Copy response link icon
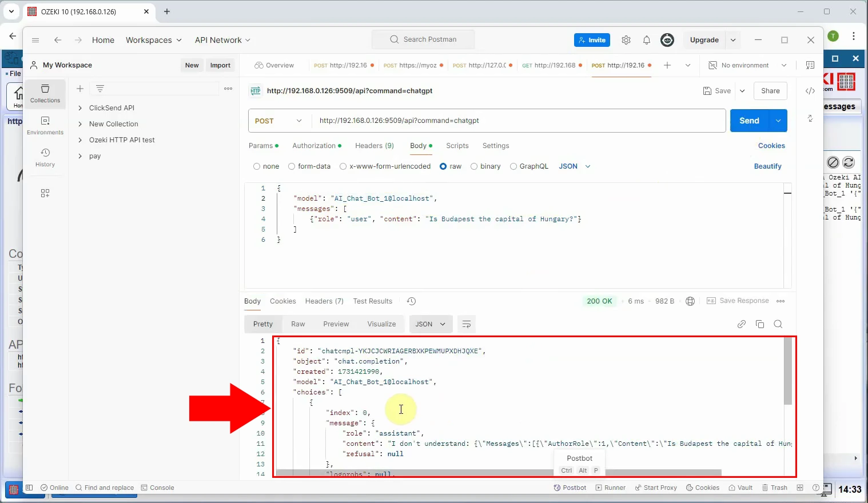The image size is (868, 503). 742,324
